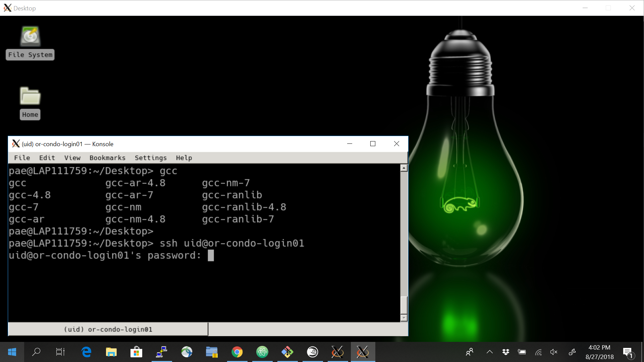
Task: Open the People icon in system tray
Action: coord(470,352)
